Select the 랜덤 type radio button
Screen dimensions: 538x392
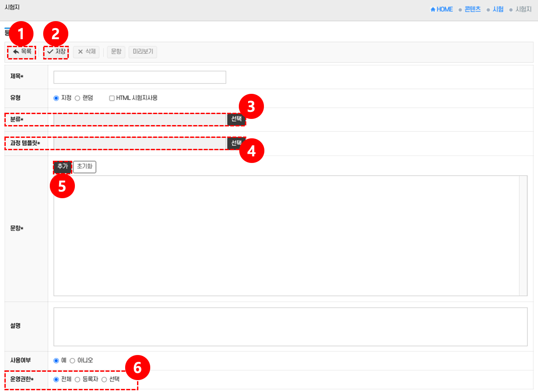[x=78, y=98]
